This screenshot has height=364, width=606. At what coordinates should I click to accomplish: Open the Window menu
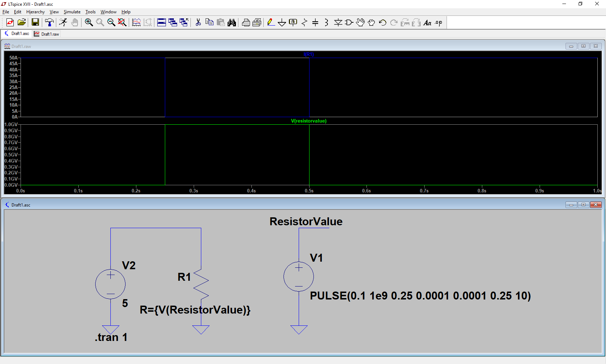109,12
